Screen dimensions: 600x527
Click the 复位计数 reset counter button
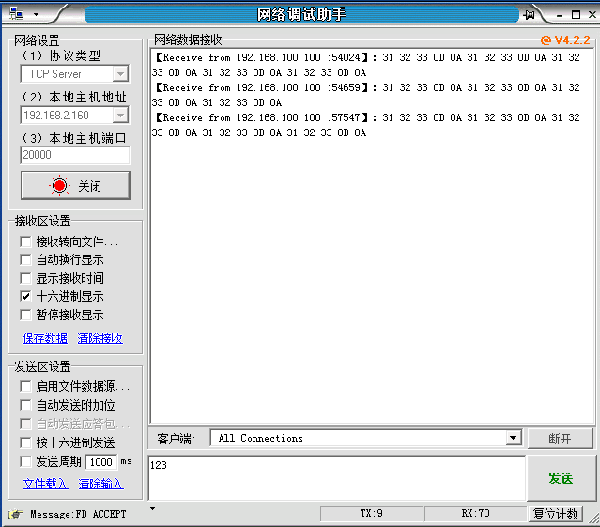[x=555, y=514]
